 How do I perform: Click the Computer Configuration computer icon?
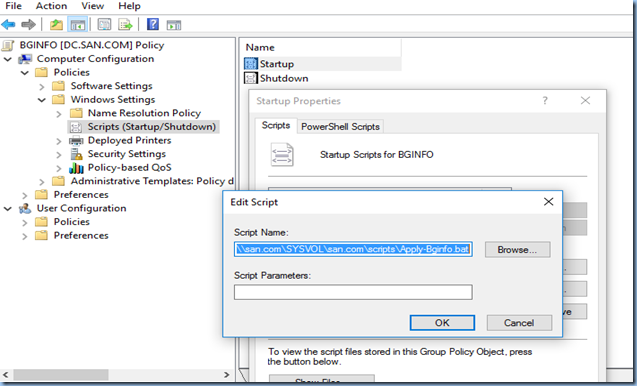pos(25,59)
